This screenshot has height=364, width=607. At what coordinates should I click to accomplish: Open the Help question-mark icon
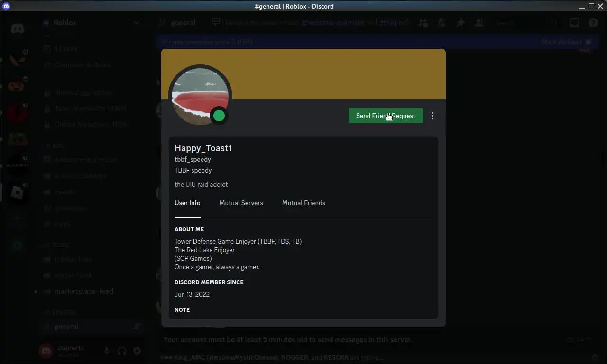[593, 22]
